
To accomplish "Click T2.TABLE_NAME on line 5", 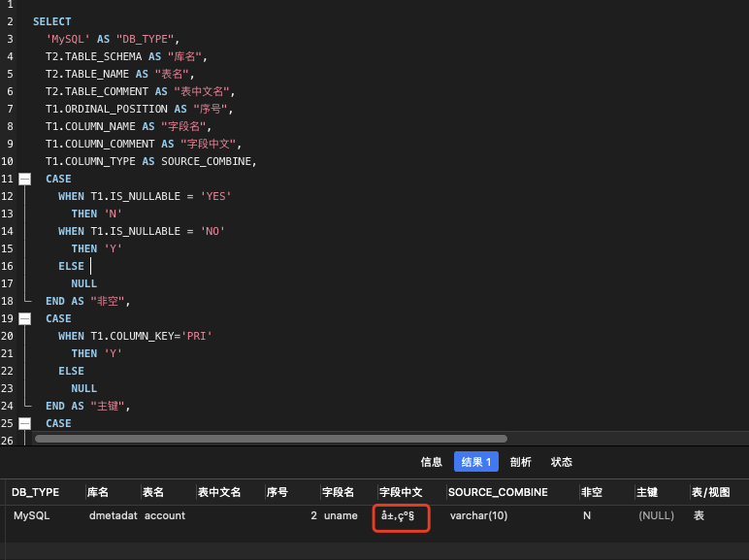I will (87, 74).
